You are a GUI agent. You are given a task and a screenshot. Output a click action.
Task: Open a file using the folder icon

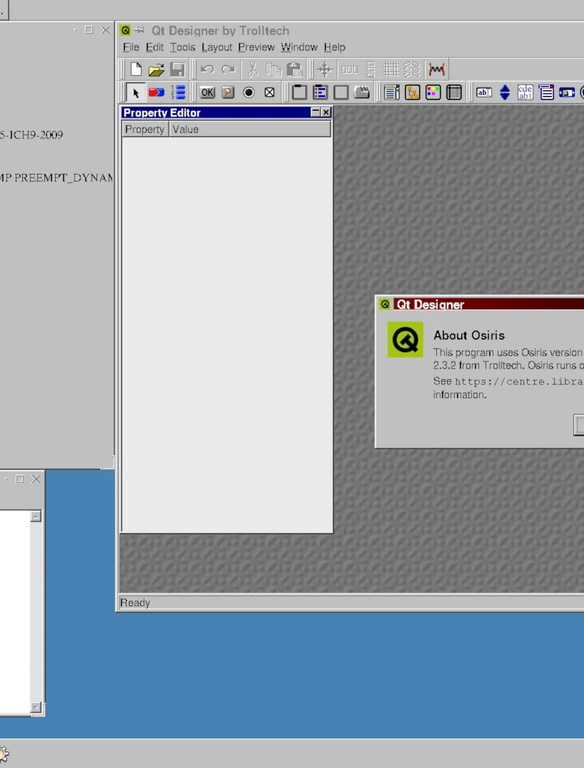[x=156, y=70]
